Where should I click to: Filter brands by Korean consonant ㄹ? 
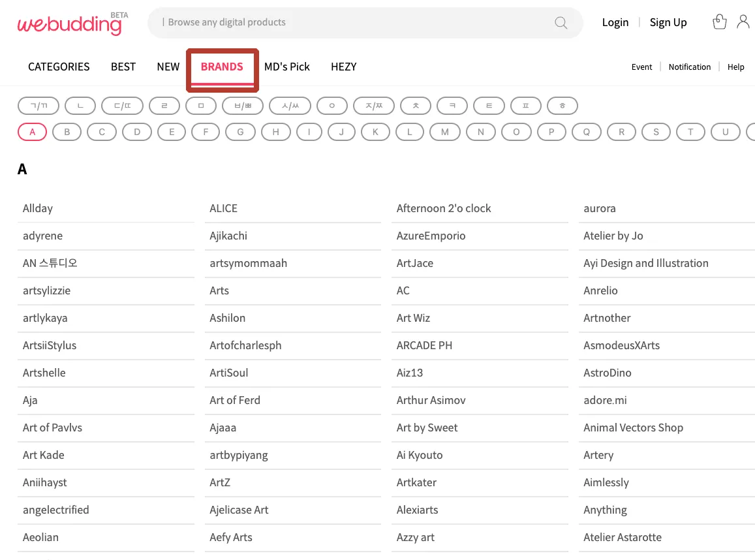point(164,106)
